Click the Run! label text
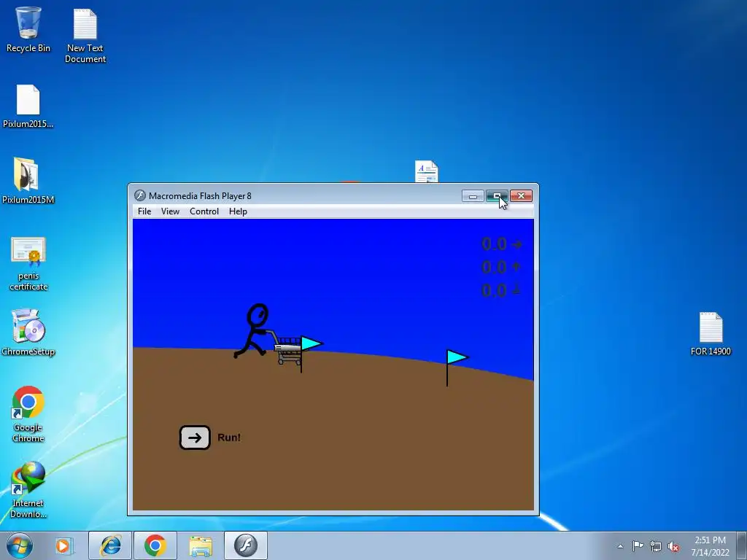Screen dimensions: 747x560 tap(229, 437)
